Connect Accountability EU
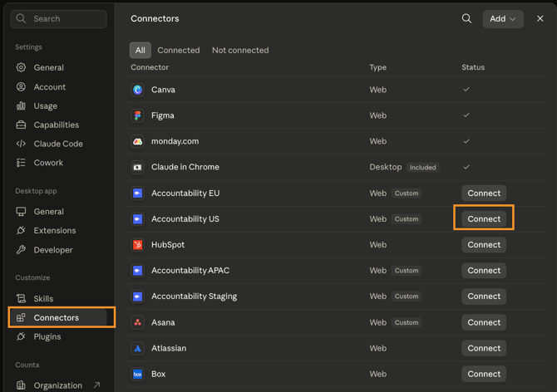 point(484,194)
